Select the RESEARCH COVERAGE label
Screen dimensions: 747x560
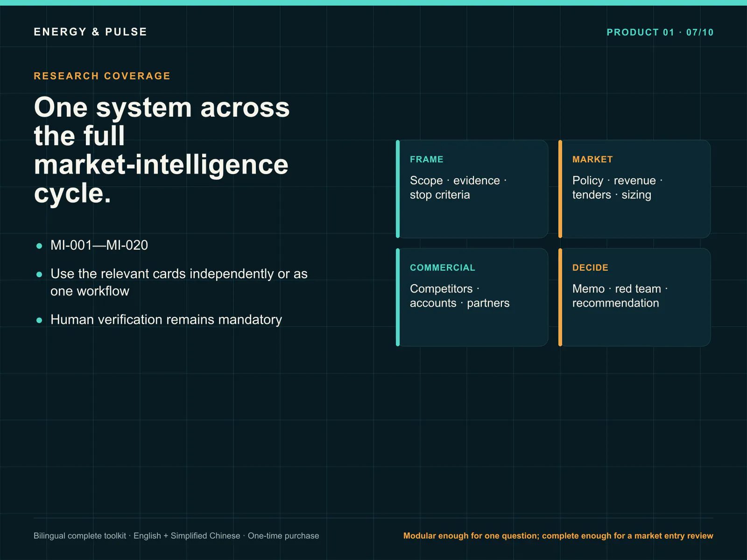point(102,76)
